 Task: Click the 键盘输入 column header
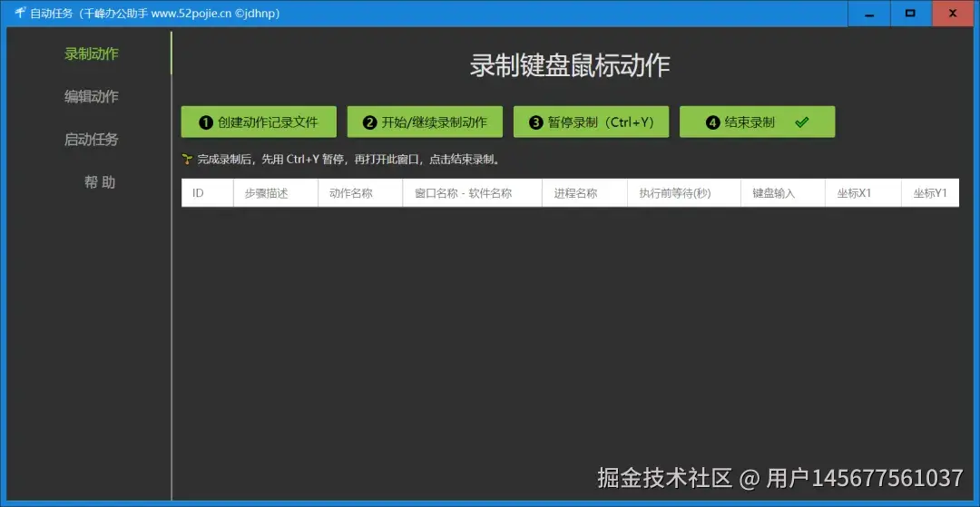click(782, 193)
